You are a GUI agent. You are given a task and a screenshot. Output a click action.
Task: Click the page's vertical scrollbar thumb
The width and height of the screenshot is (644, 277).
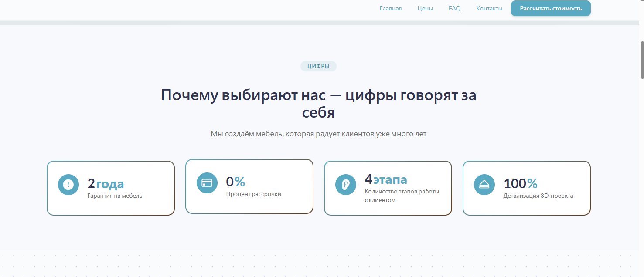(641, 60)
